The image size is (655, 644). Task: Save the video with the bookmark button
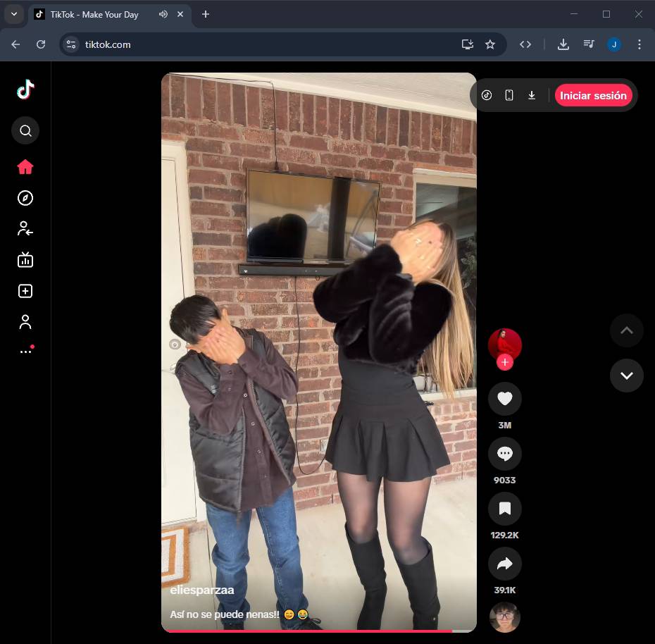pos(504,508)
